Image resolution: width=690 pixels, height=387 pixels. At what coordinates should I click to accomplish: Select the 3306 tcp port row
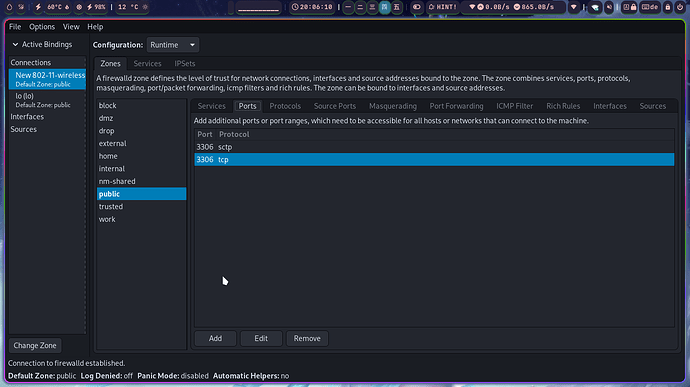pyautogui.click(x=434, y=159)
